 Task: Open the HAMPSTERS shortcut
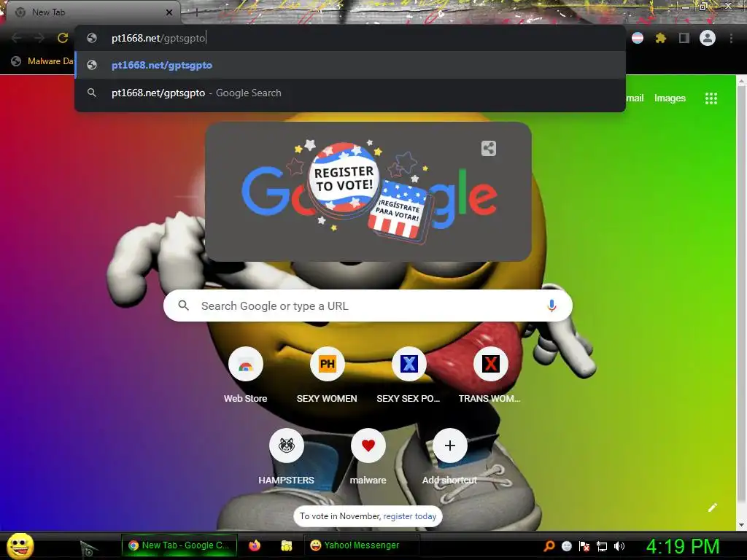tap(286, 446)
